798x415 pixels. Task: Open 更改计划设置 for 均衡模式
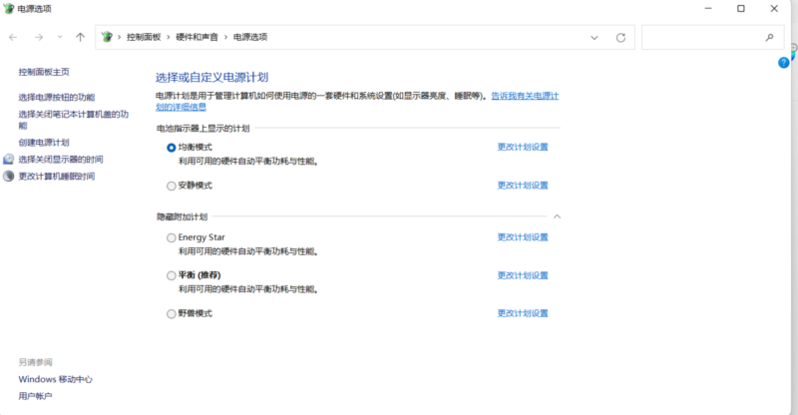(x=523, y=147)
